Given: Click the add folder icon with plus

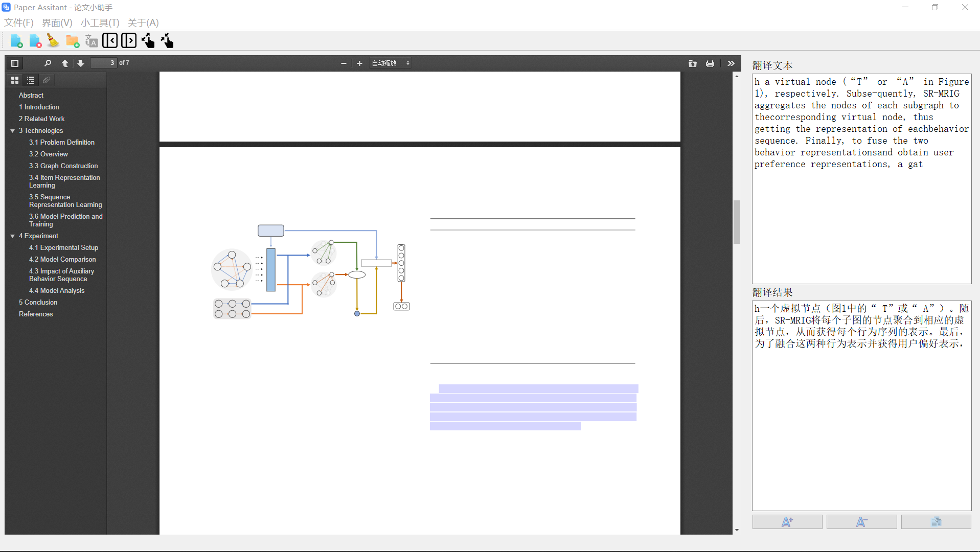Looking at the screenshot, I should tap(72, 41).
